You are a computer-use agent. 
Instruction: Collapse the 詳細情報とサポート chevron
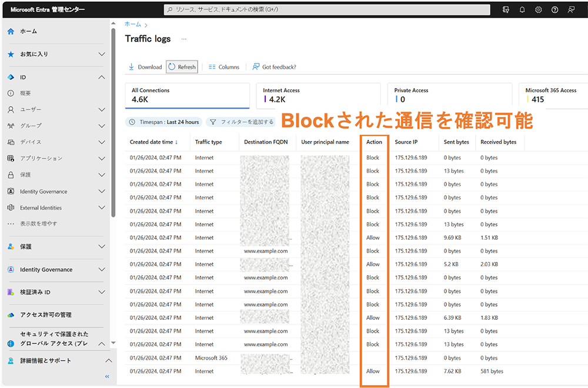point(109,360)
